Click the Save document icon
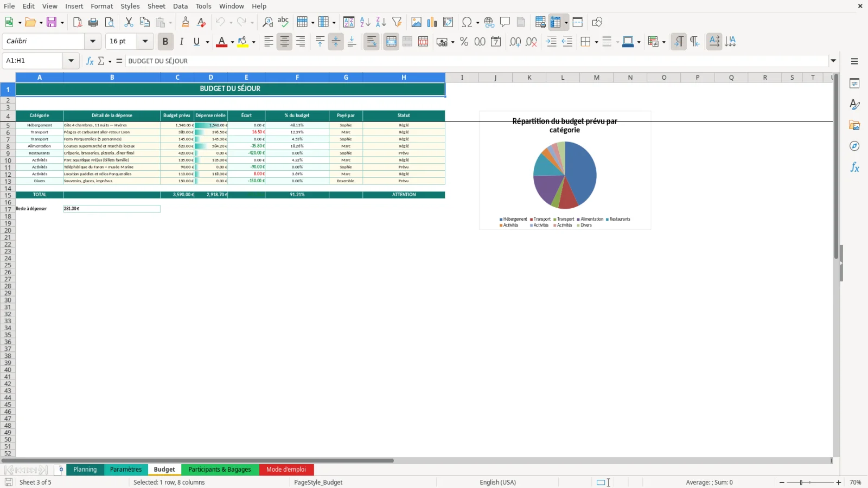Viewport: 868px width, 488px height. pyautogui.click(x=52, y=22)
